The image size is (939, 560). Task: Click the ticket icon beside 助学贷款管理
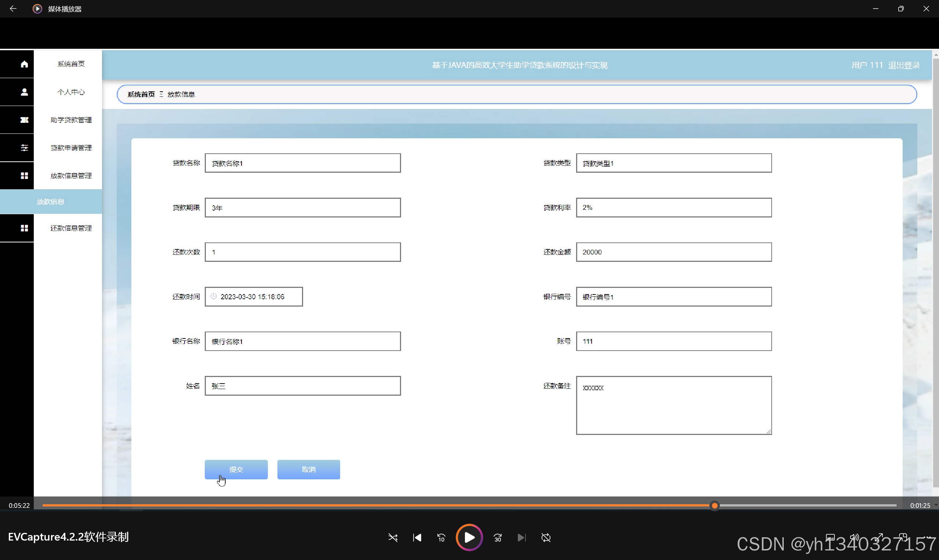pos(24,120)
